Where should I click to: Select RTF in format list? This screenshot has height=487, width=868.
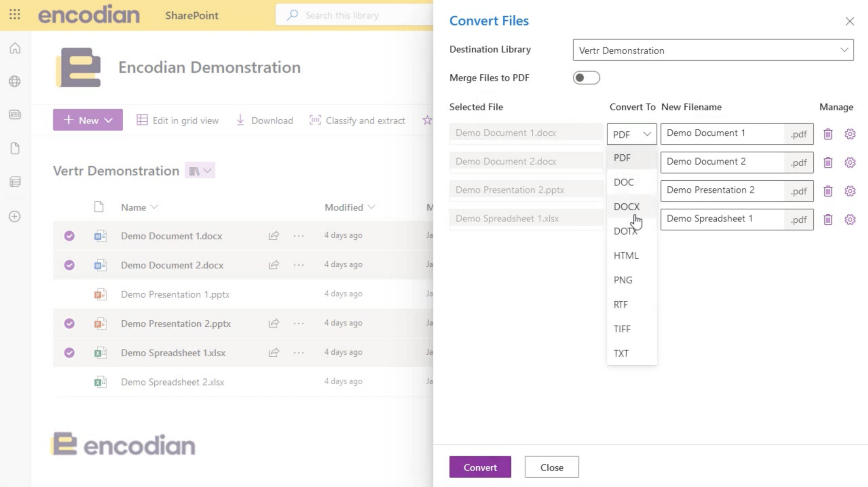(x=632, y=305)
